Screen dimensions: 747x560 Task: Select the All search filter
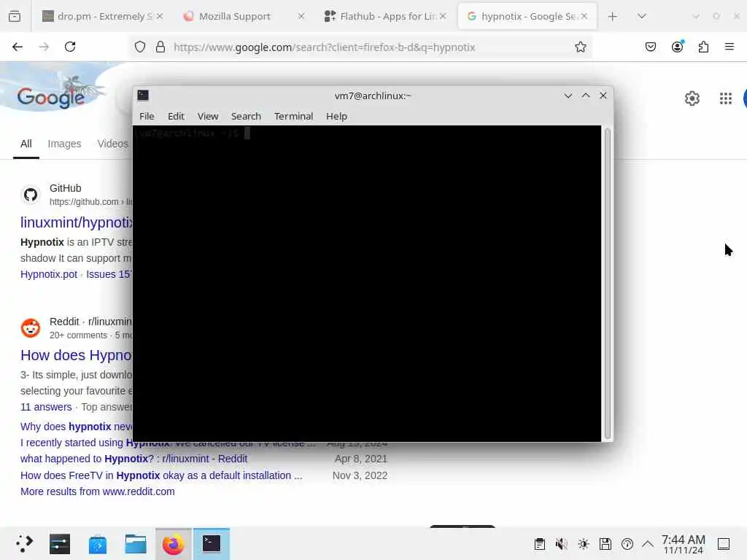26,144
